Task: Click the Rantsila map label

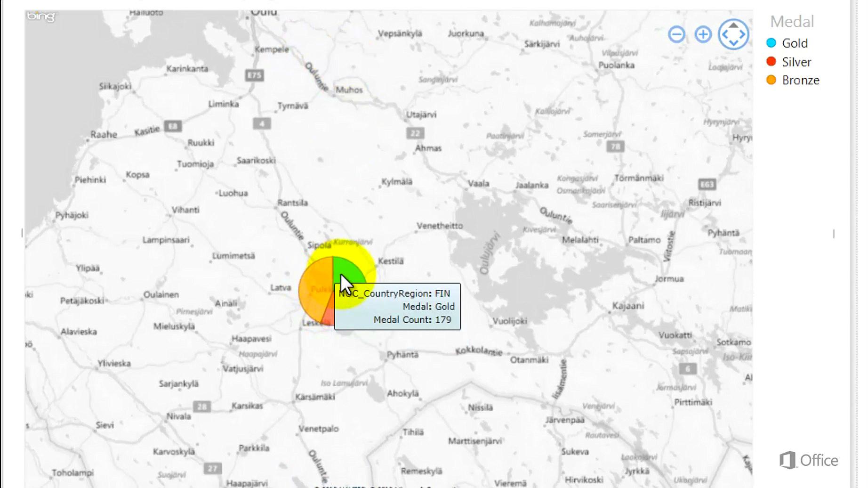Action: [292, 203]
